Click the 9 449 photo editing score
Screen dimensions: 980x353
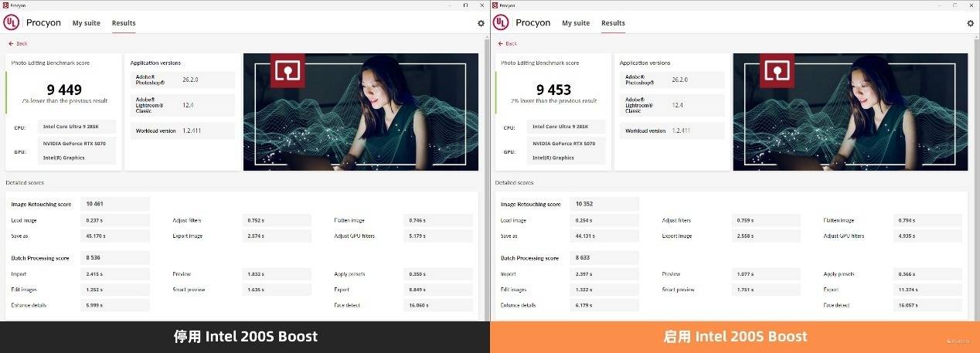[x=64, y=90]
